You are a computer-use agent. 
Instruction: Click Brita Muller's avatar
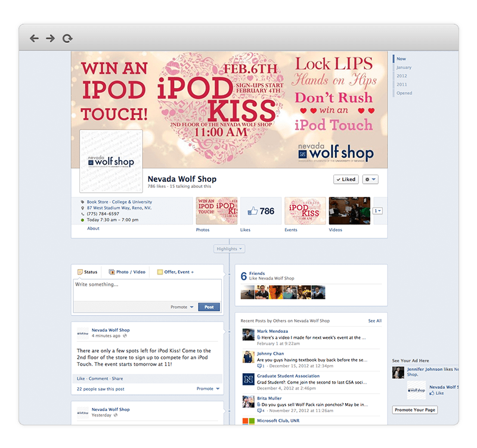tap(248, 401)
